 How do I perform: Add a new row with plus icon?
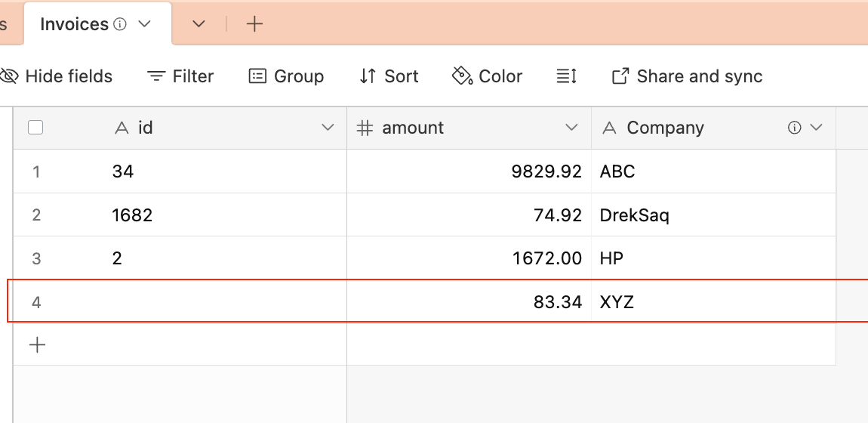[37, 345]
